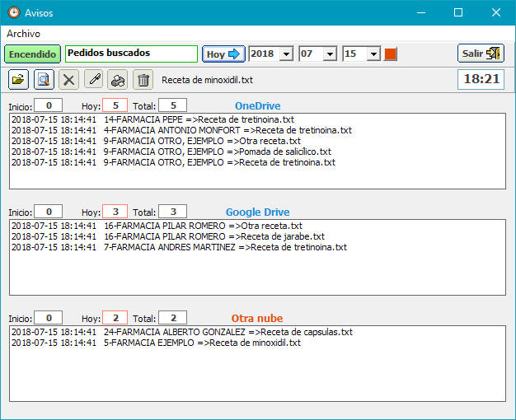Click the trash can delete icon
Screen dimensions: 516x420
tap(143, 80)
